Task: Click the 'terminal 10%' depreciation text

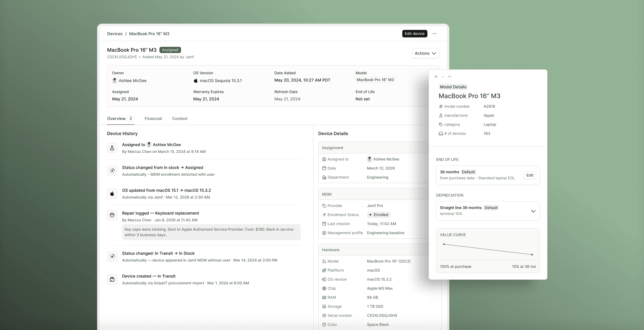Action: (x=451, y=214)
